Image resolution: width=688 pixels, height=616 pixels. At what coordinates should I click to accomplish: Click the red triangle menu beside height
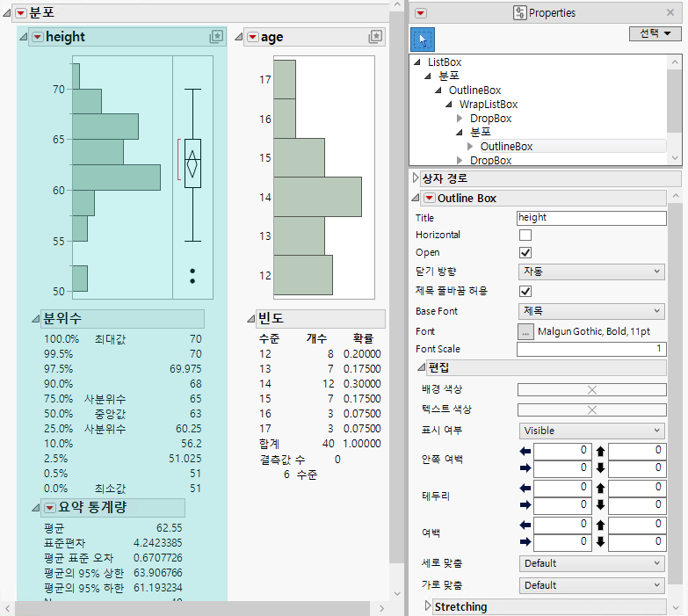(x=37, y=37)
